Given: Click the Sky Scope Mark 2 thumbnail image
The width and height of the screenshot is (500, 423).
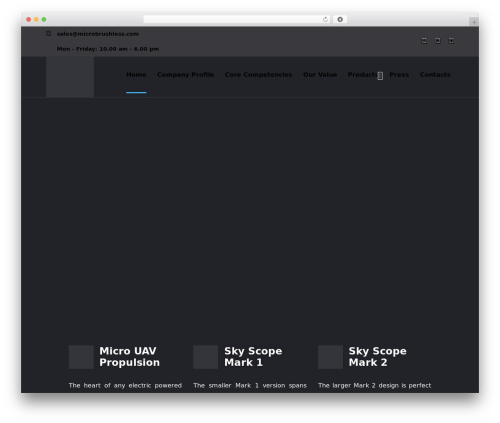Looking at the screenshot, I should pyautogui.click(x=330, y=357).
